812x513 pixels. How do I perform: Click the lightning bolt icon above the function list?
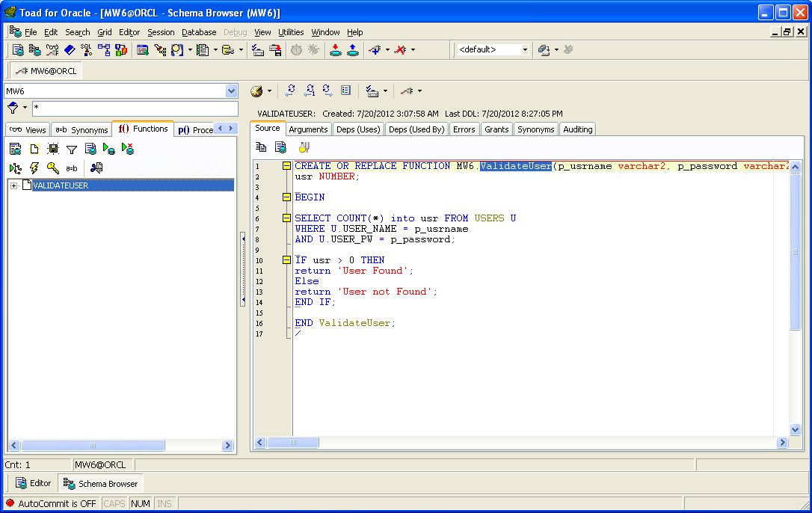pyautogui.click(x=34, y=168)
